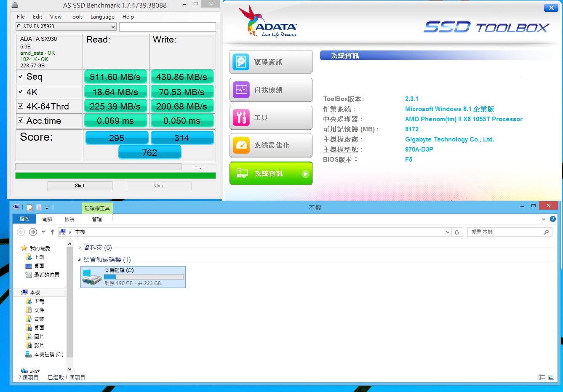
Task: Open 自我檢測 in the ADATA SSD Toolbox
Action: (x=271, y=90)
